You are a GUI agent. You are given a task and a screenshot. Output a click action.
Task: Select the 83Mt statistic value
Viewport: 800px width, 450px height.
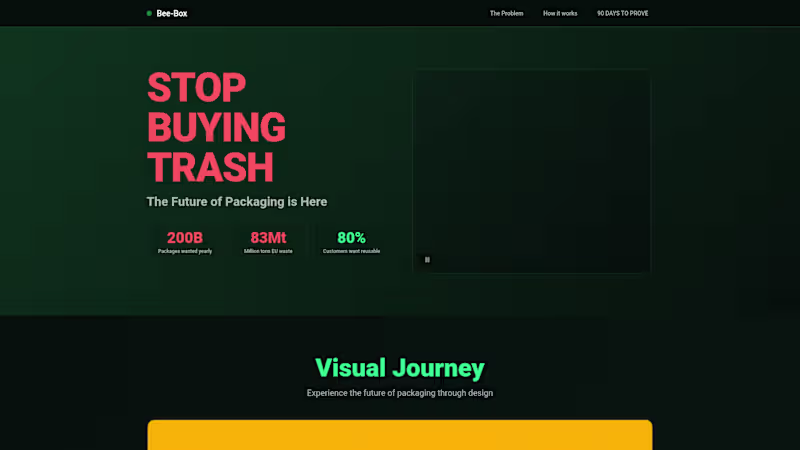coord(268,238)
